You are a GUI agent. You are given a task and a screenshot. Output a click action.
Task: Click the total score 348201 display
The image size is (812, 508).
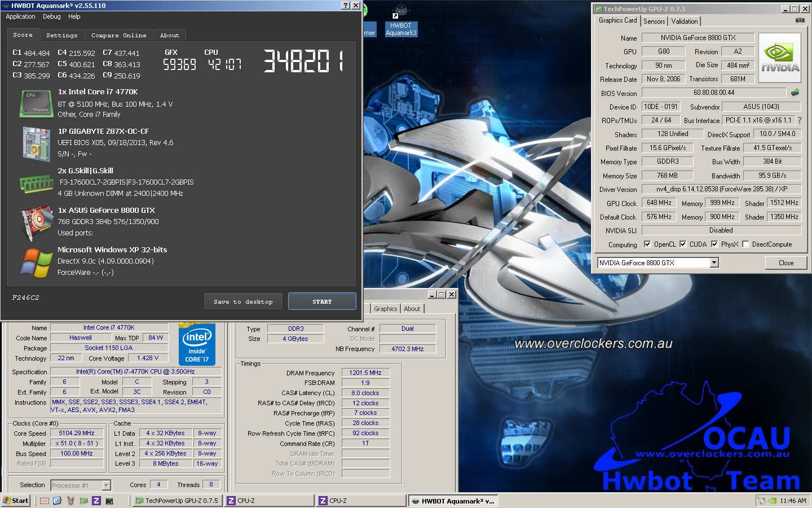(x=304, y=60)
